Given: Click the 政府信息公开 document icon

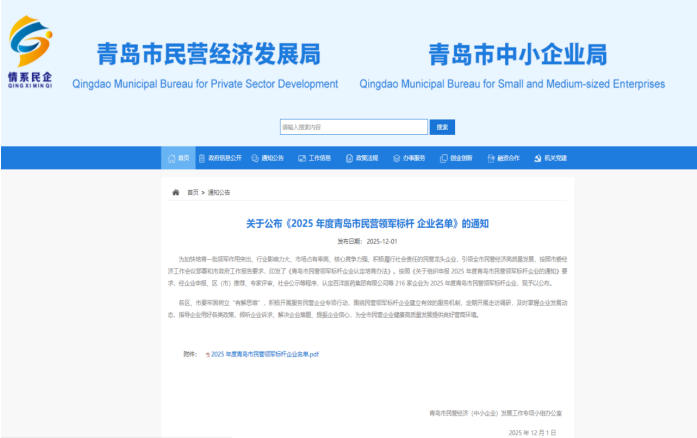Looking at the screenshot, I should (x=201, y=158).
